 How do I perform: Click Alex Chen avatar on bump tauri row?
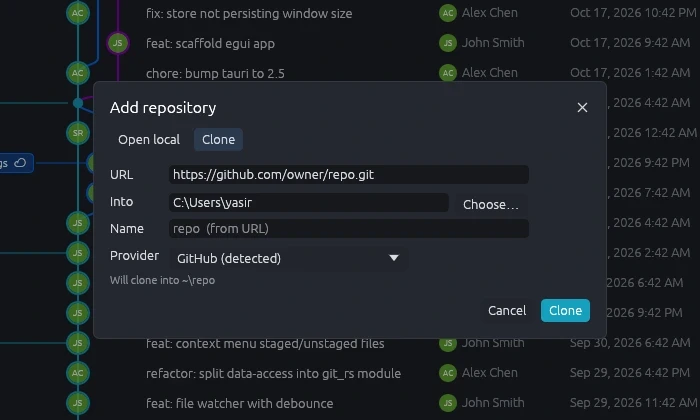[x=448, y=73]
